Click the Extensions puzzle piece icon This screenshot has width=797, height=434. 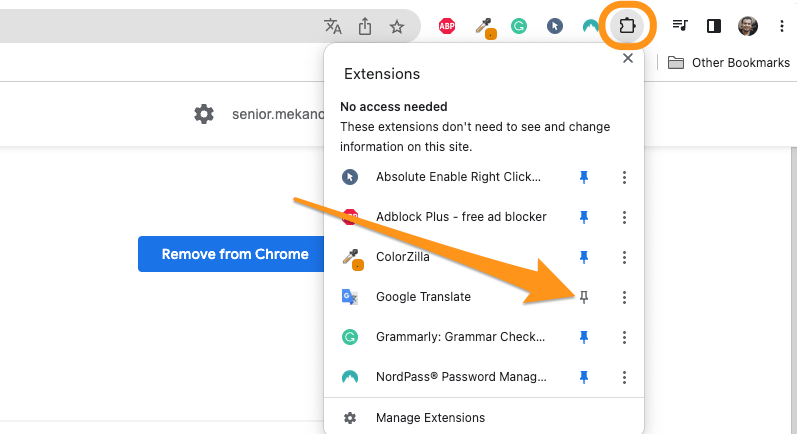[x=627, y=25]
